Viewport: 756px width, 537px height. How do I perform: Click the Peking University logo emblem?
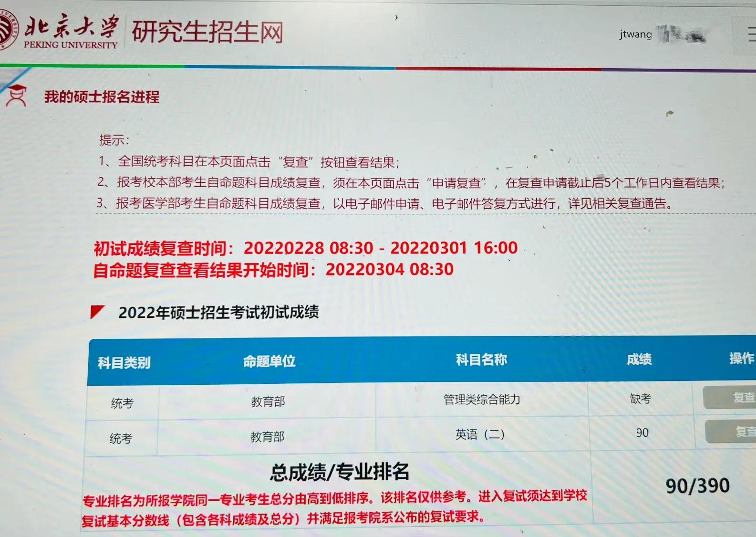9,30
